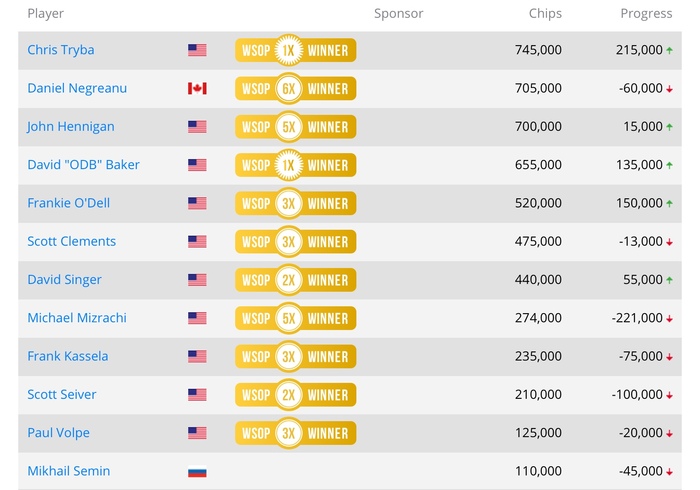The height and width of the screenshot is (490, 700).
Task: Open David "ODB" Baker's player link
Action: (x=83, y=165)
